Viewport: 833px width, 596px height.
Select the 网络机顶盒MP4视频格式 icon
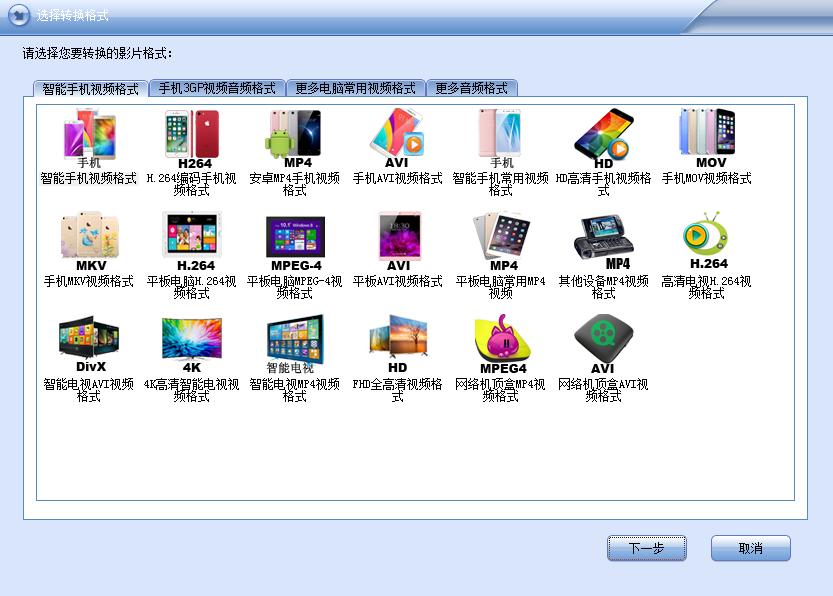502,344
